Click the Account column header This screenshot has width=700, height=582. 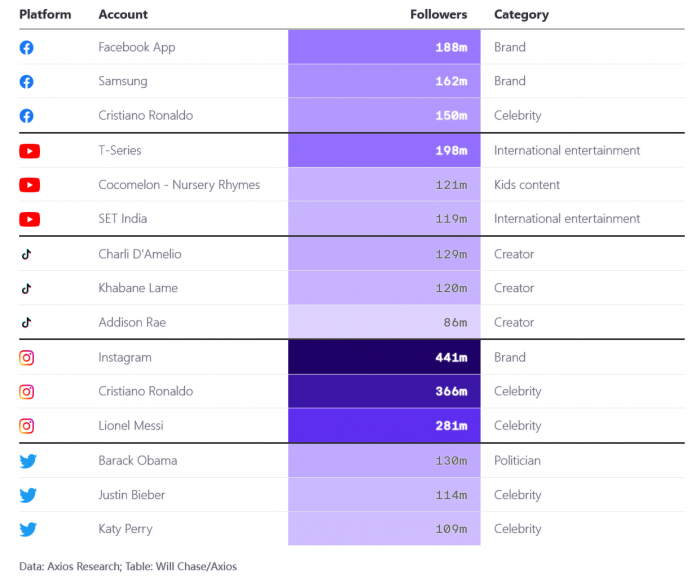(x=123, y=15)
